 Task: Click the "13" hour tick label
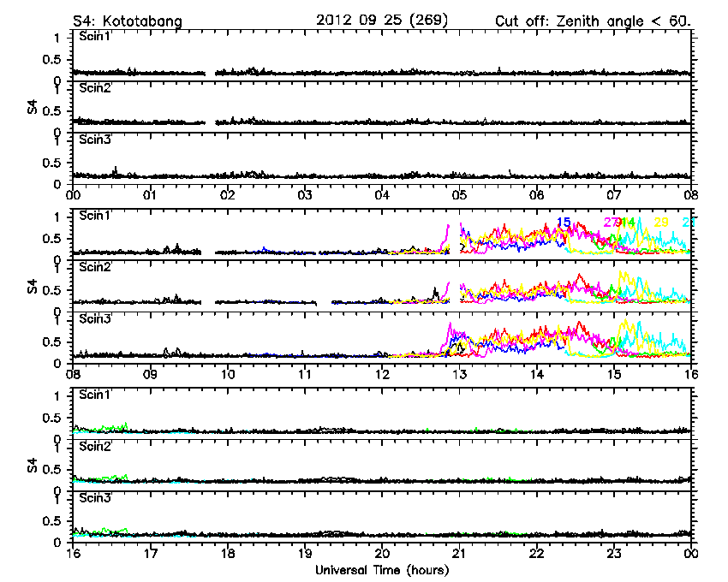459,374
